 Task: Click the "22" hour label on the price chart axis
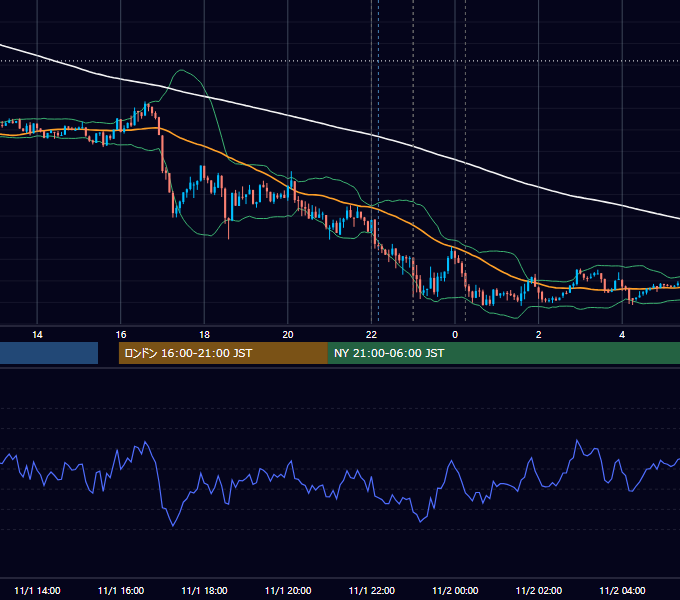(371, 335)
